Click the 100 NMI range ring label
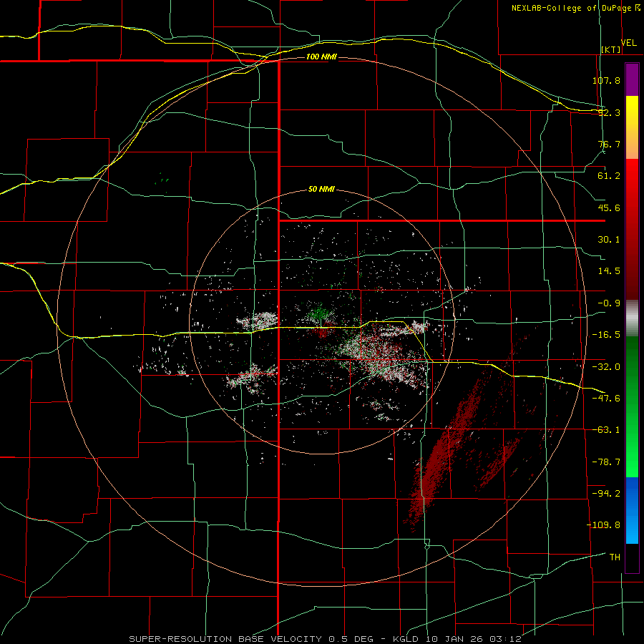 (x=321, y=57)
